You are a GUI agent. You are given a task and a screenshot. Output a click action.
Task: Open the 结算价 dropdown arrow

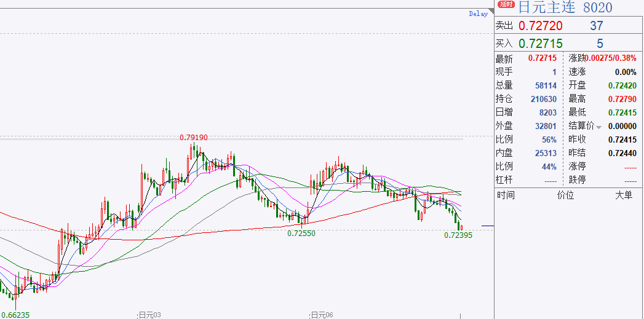[x=599, y=127]
